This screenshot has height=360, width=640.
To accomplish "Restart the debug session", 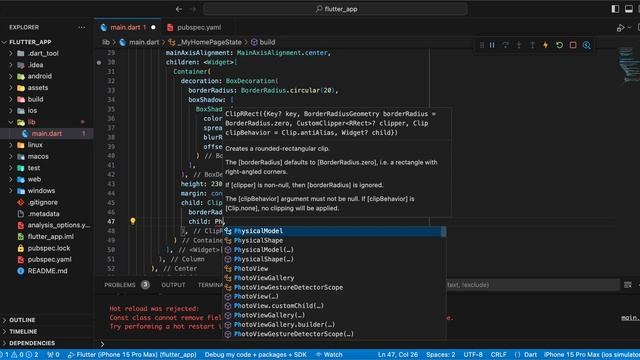I will click(x=560, y=45).
